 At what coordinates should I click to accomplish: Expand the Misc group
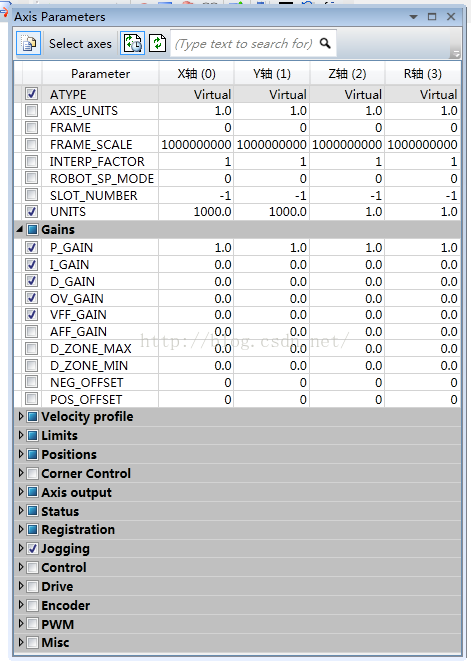tap(20, 642)
